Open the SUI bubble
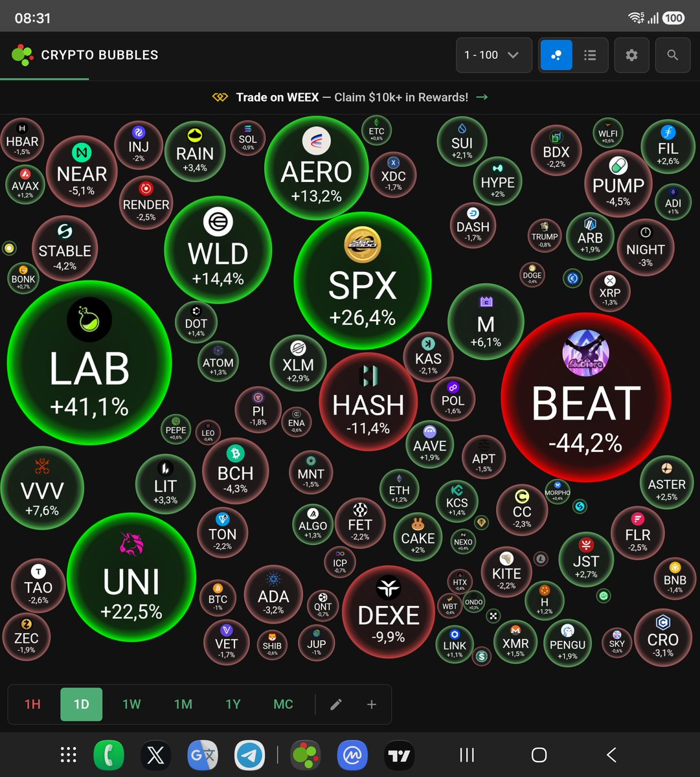This screenshot has height=777, width=700. point(462,141)
